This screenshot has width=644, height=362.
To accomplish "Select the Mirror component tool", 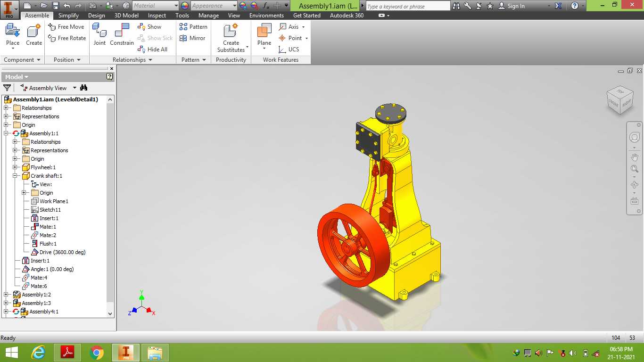I will (x=192, y=38).
